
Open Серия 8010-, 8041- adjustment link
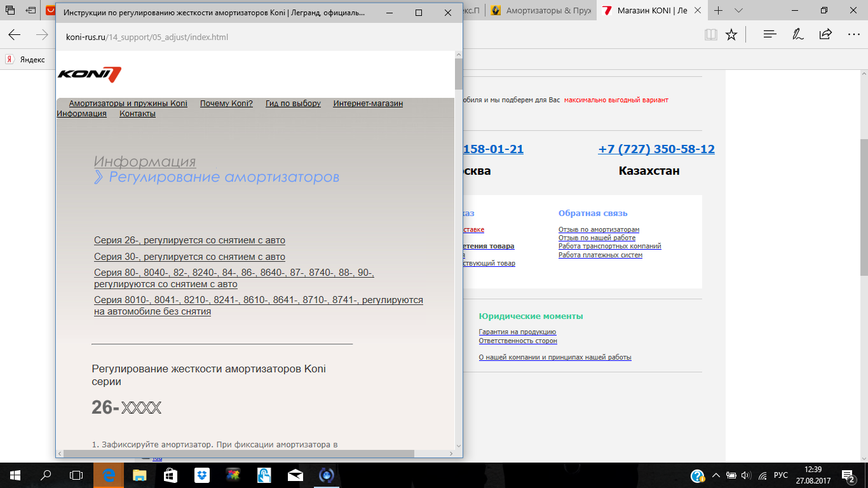point(259,306)
